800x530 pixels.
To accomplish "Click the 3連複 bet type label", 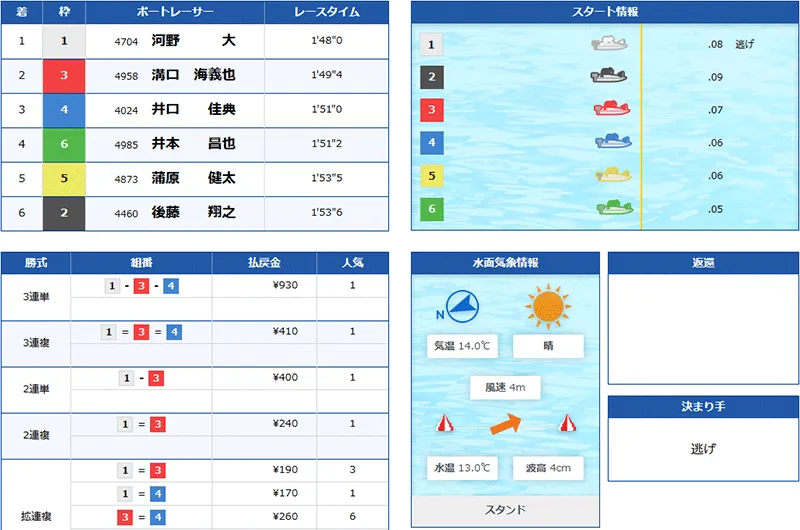I will pyautogui.click(x=36, y=343).
